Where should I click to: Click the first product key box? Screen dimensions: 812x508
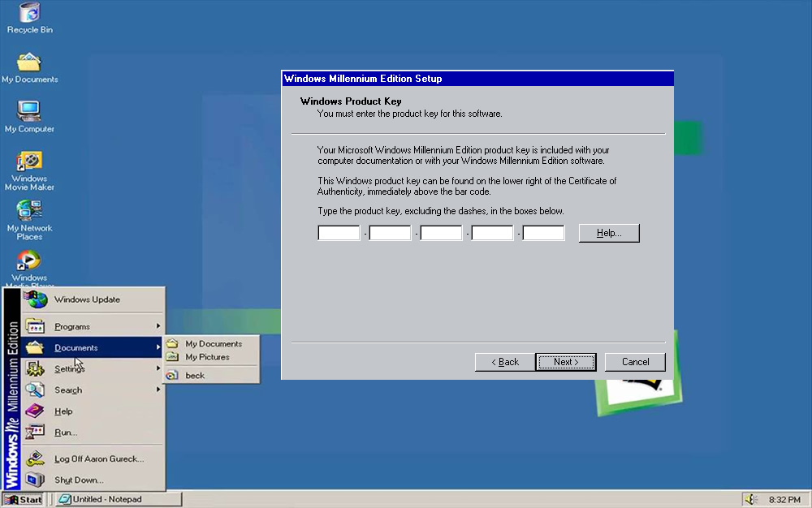(x=339, y=234)
